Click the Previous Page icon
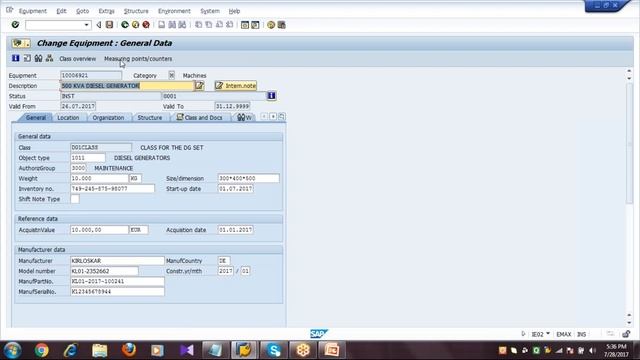The image size is (640, 360). 209,25
